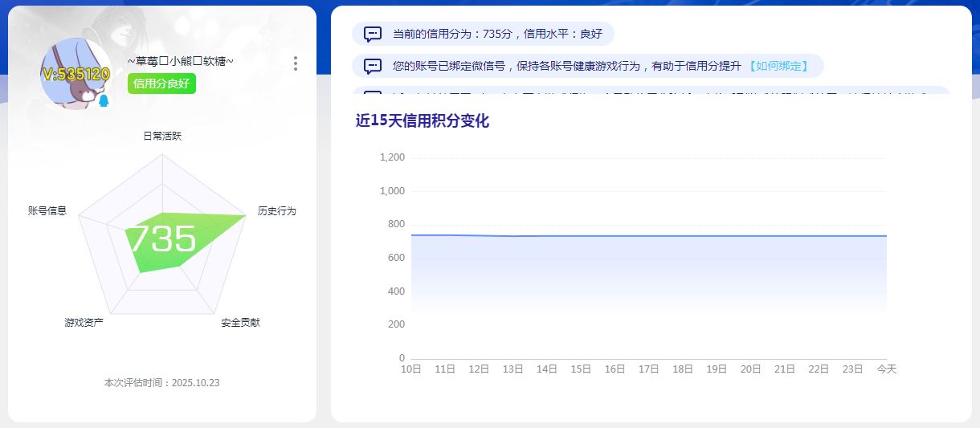980x428 pixels.
Task: Click the 15日 x-axis label
Action: click(581, 369)
